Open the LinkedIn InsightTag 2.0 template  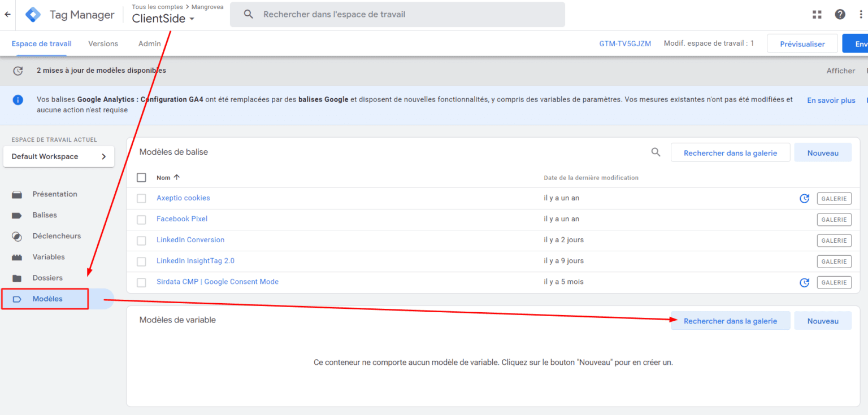pos(196,261)
